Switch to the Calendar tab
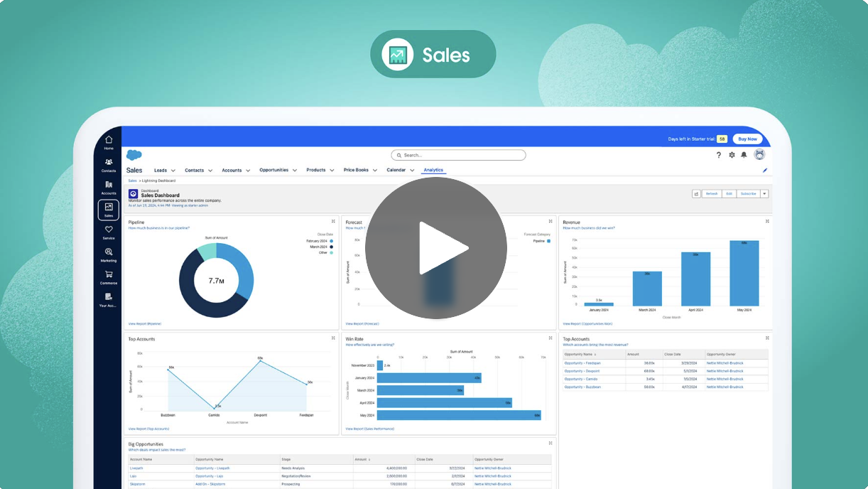Viewport: 868px width, 489px height. pyautogui.click(x=396, y=171)
